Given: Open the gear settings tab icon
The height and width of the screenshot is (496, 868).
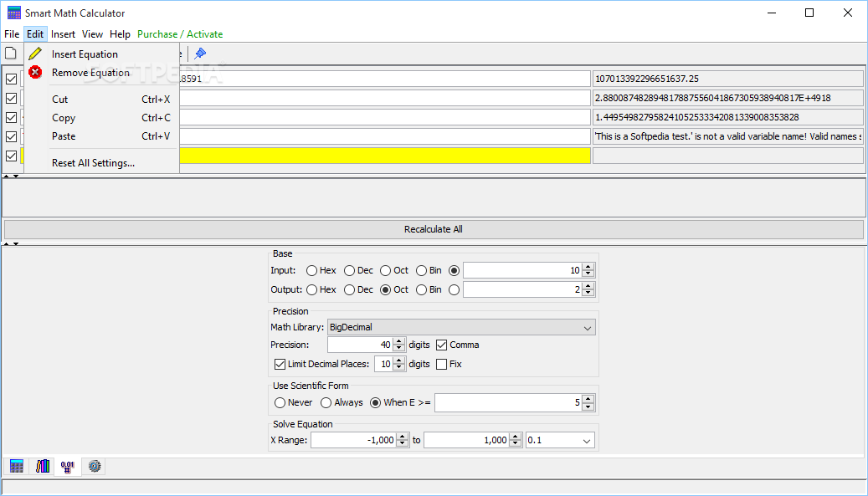Looking at the screenshot, I should [x=94, y=466].
